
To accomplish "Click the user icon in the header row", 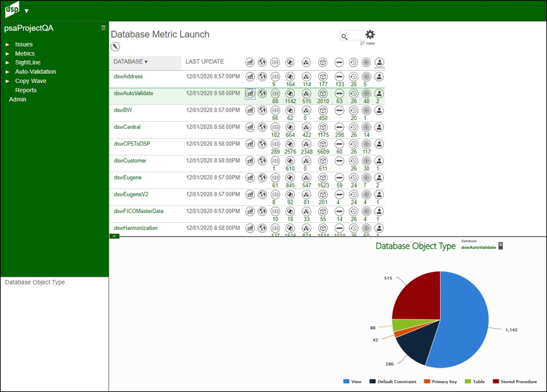I will [379, 62].
